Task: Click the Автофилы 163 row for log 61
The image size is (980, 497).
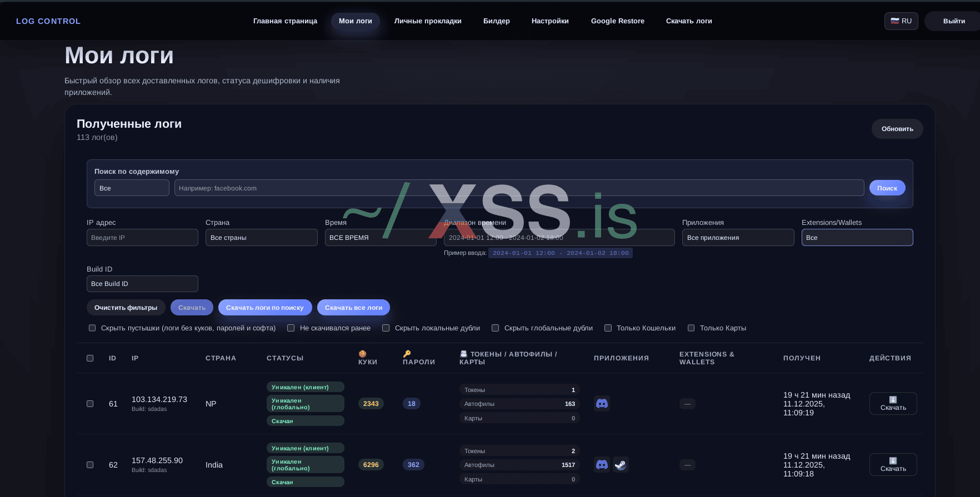Action: [x=519, y=404]
